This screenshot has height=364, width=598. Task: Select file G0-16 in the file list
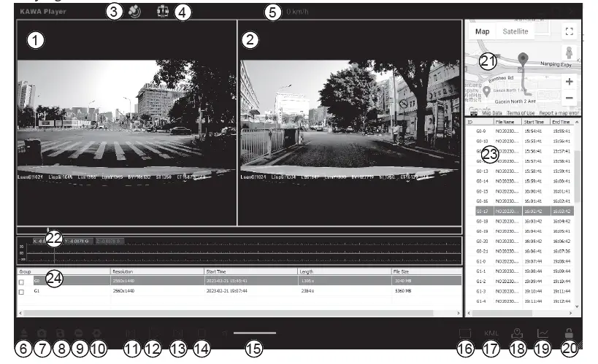pos(524,201)
